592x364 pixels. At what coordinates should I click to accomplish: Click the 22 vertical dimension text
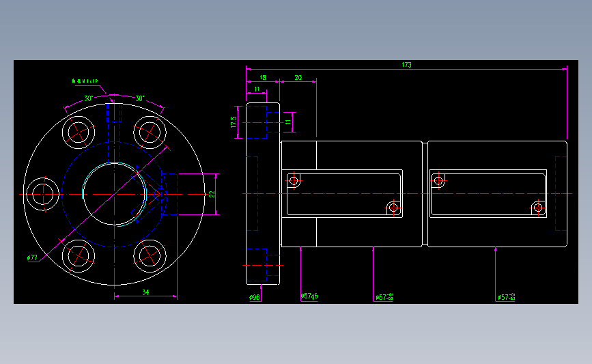pos(212,194)
